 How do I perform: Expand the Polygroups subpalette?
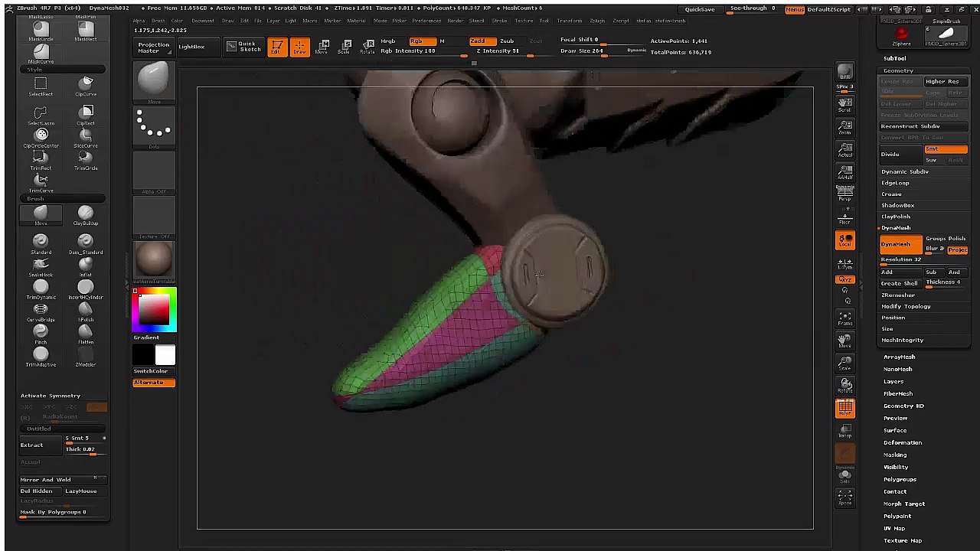900,479
